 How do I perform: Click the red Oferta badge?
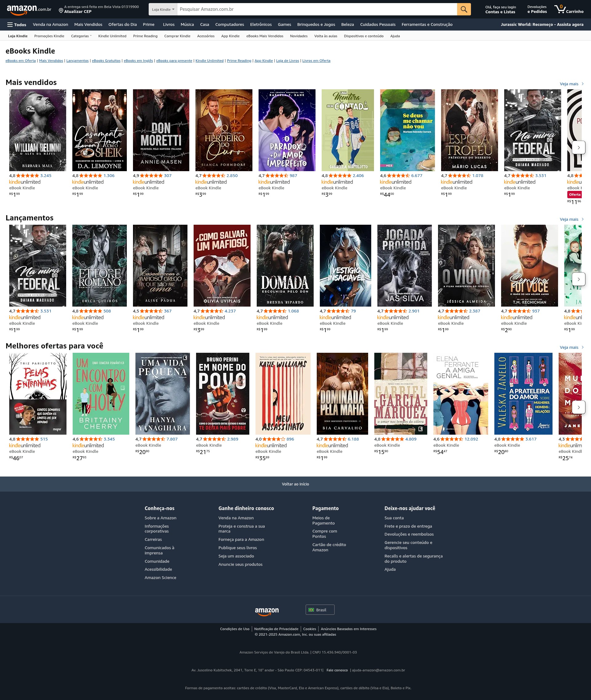tap(574, 194)
